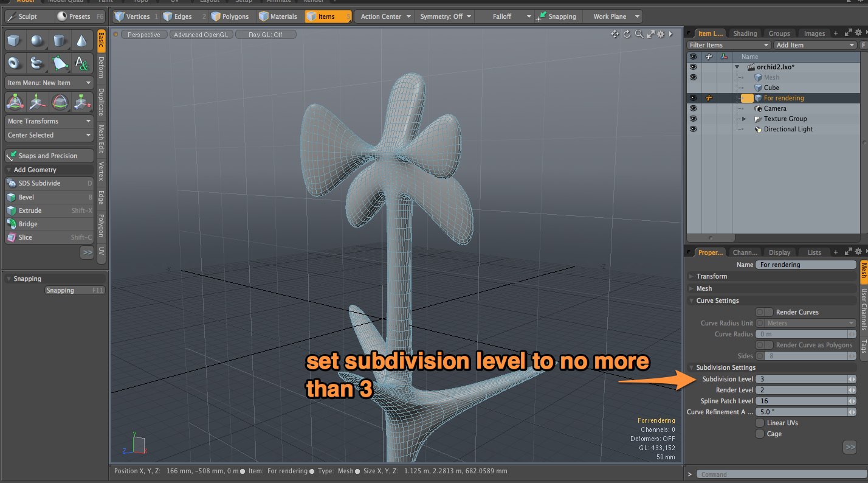Enable the Linear UVs checkbox
The image size is (868, 483).
click(x=760, y=423)
